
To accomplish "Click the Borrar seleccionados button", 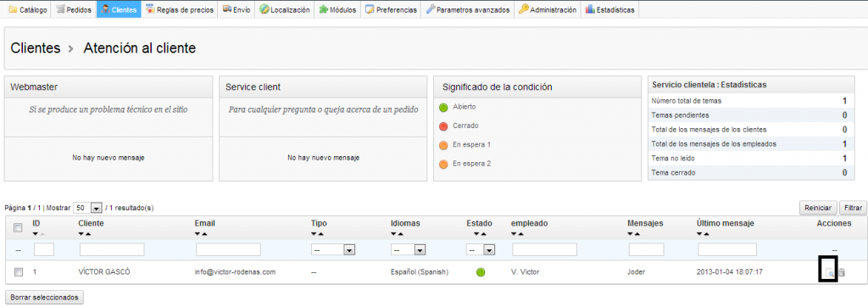I will [44, 297].
